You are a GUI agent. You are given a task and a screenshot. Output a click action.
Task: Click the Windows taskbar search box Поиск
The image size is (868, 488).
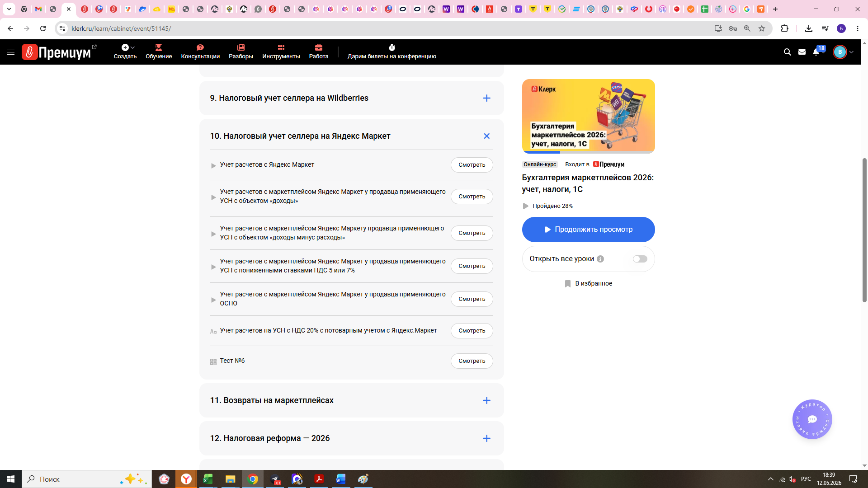tap(87, 479)
